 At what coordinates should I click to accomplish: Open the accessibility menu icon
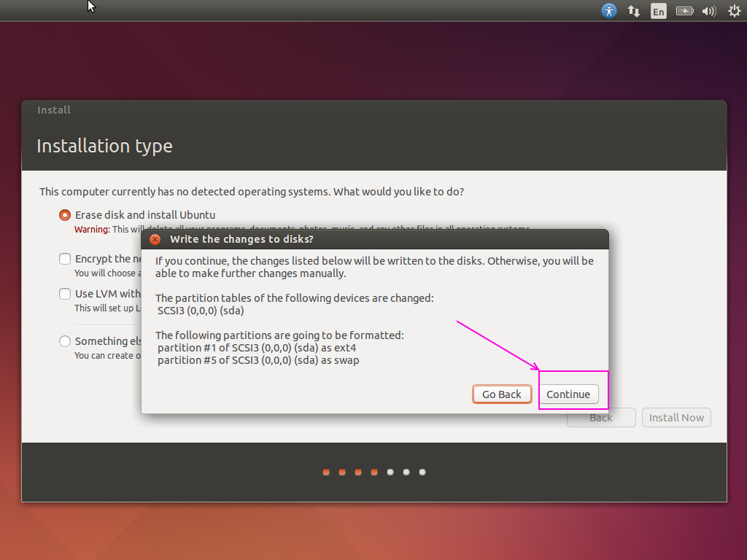[x=609, y=10]
